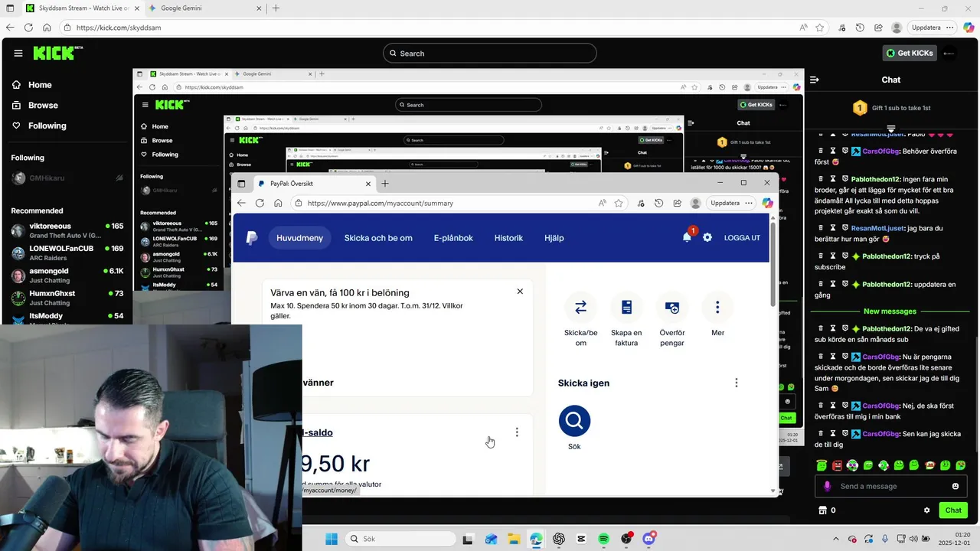
Task: Open PayPal balance card options menu
Action: click(517, 432)
